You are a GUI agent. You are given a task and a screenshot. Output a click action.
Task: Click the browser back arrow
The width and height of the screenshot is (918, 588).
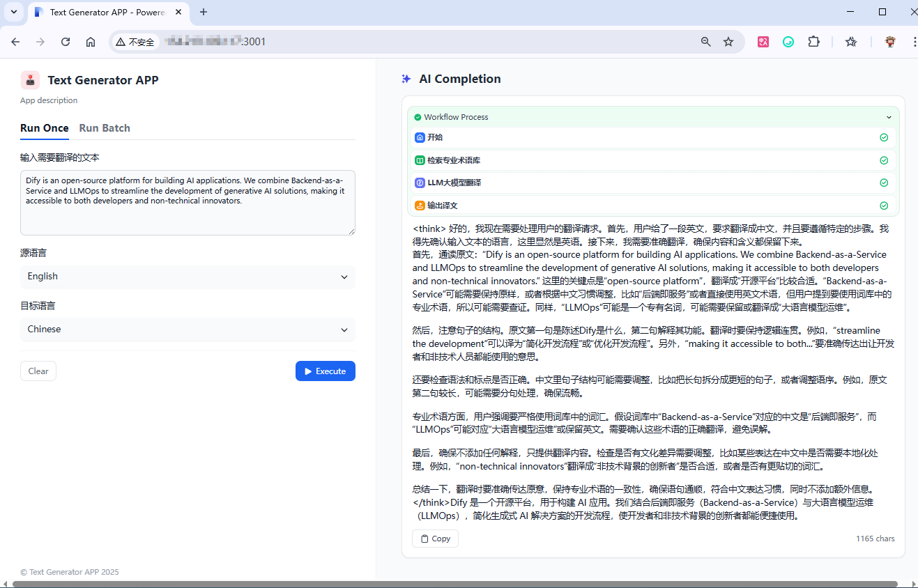[15, 42]
